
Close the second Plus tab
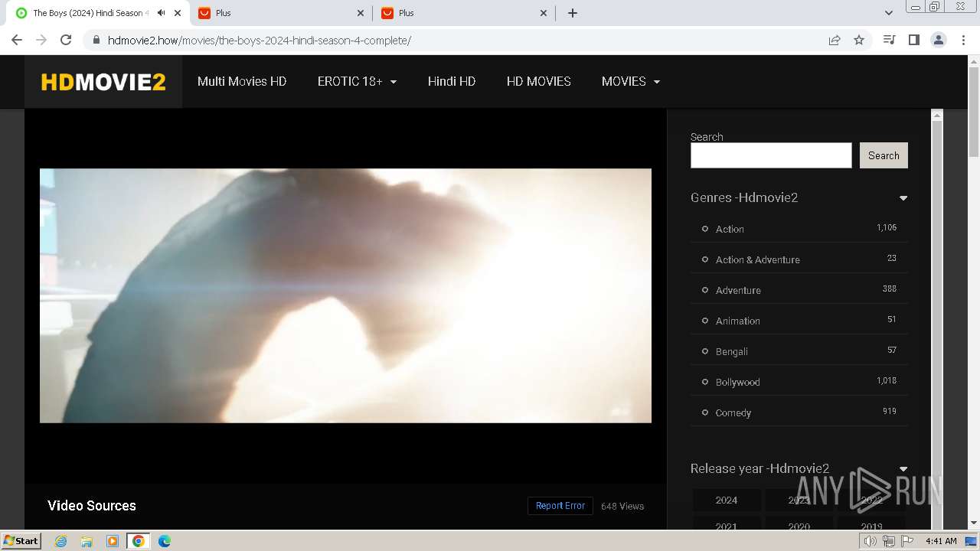click(x=544, y=13)
